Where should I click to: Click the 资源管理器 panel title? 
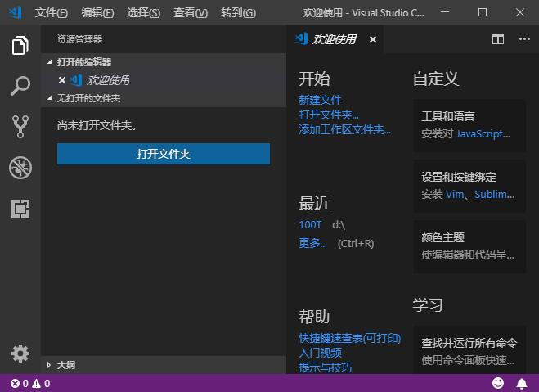point(79,39)
